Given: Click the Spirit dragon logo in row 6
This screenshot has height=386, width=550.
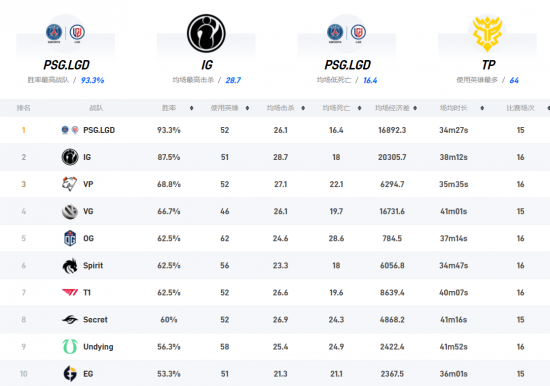Looking at the screenshot, I should pos(70,266).
